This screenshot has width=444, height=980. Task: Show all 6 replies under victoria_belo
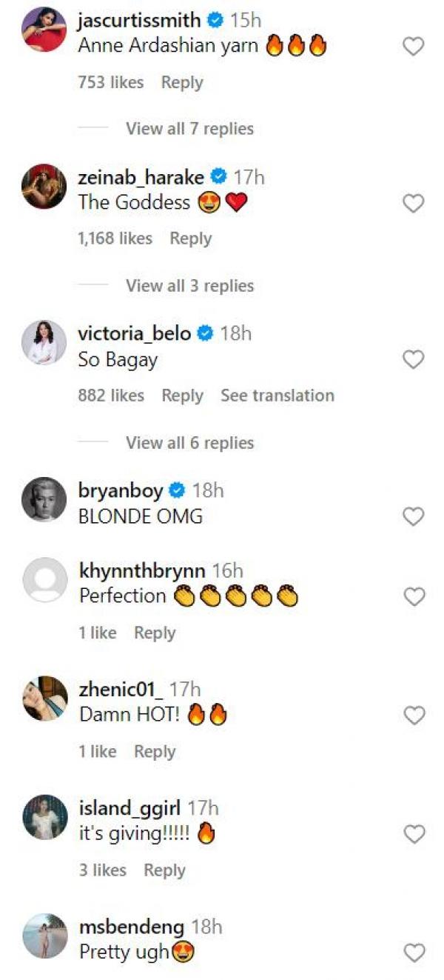click(189, 443)
